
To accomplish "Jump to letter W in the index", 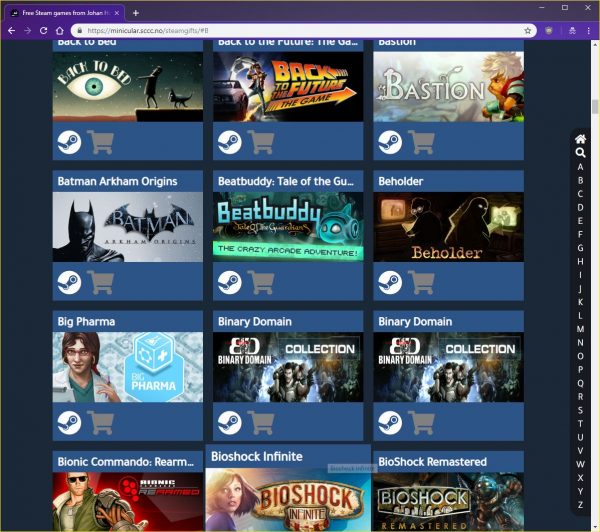I will coord(580,464).
